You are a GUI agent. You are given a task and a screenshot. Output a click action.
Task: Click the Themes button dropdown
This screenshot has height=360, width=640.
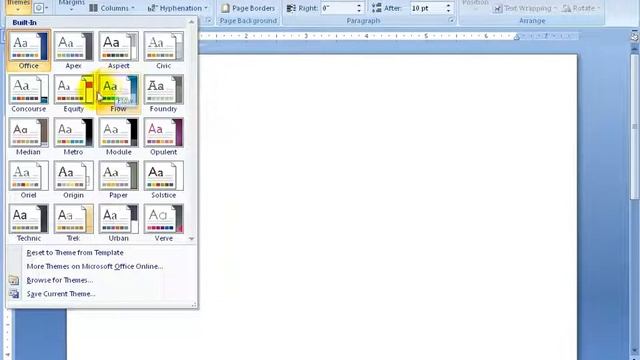(x=18, y=6)
